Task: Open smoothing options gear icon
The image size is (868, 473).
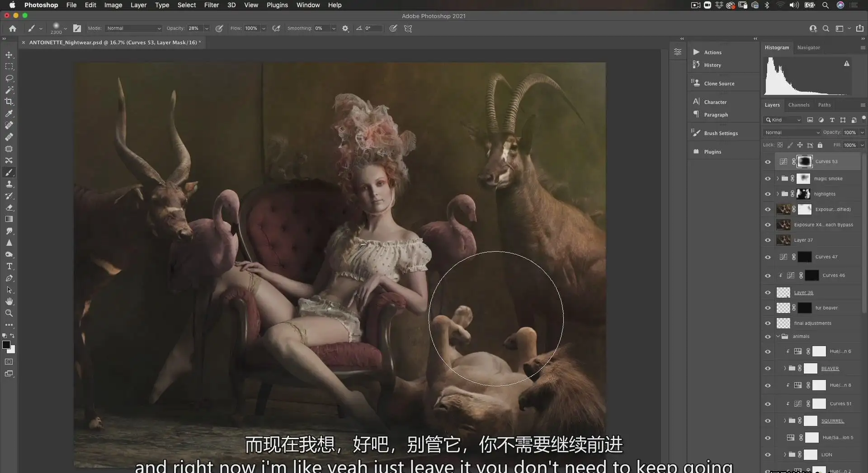Action: click(x=345, y=28)
